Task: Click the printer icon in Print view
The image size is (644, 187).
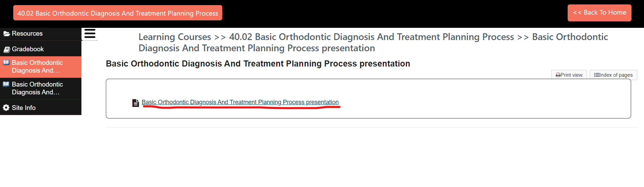Action: 558,75
